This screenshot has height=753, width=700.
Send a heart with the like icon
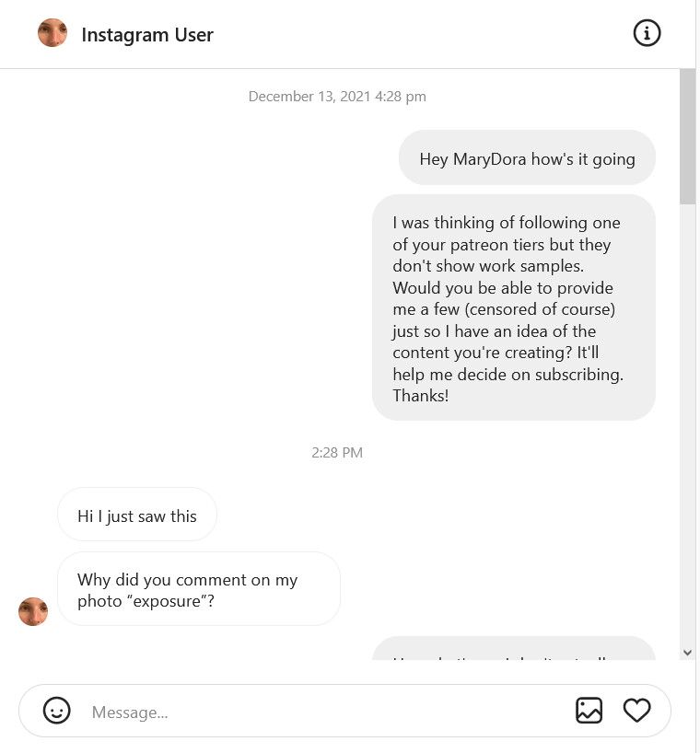(x=636, y=711)
